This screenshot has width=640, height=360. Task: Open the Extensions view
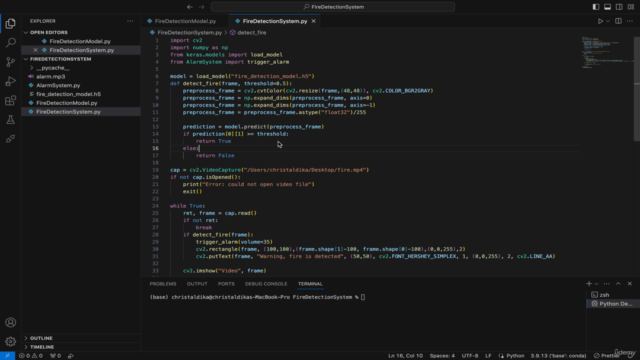click(x=11, y=100)
